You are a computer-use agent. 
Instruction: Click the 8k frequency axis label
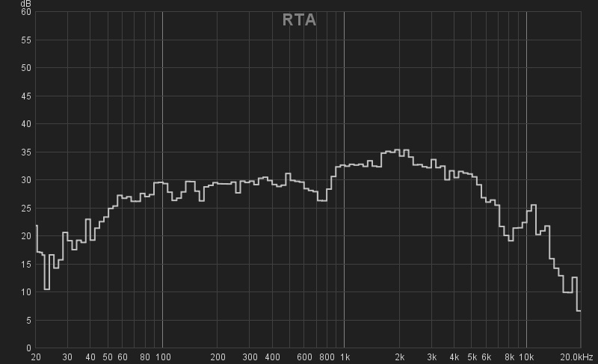pyautogui.click(x=510, y=357)
